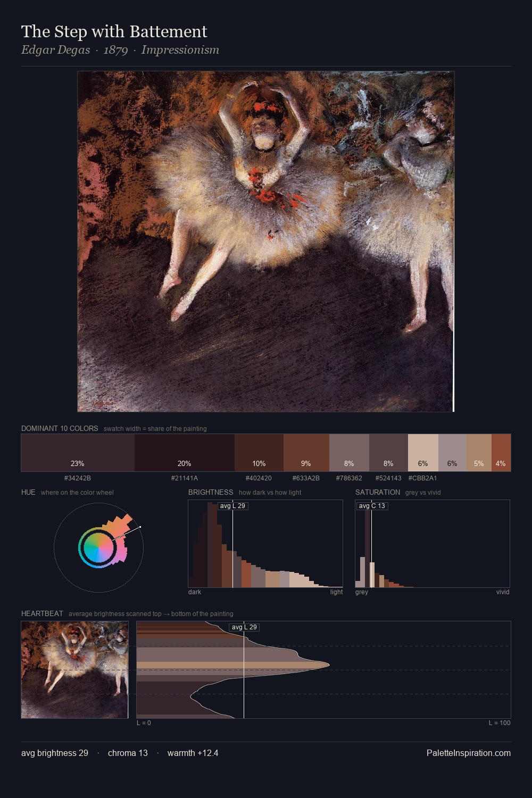This screenshot has width=532, height=798.
Task: Pick the 9% swatch #633A2B
Action: (x=306, y=453)
